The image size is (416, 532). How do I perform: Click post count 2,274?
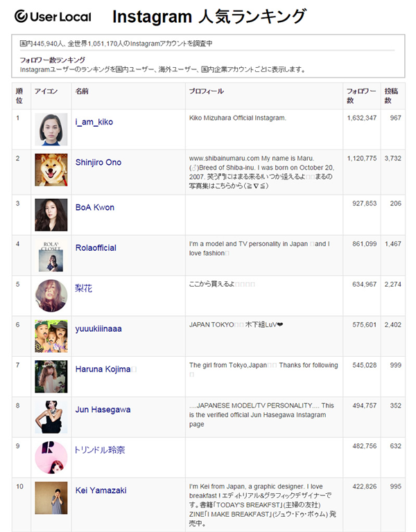coord(393,284)
